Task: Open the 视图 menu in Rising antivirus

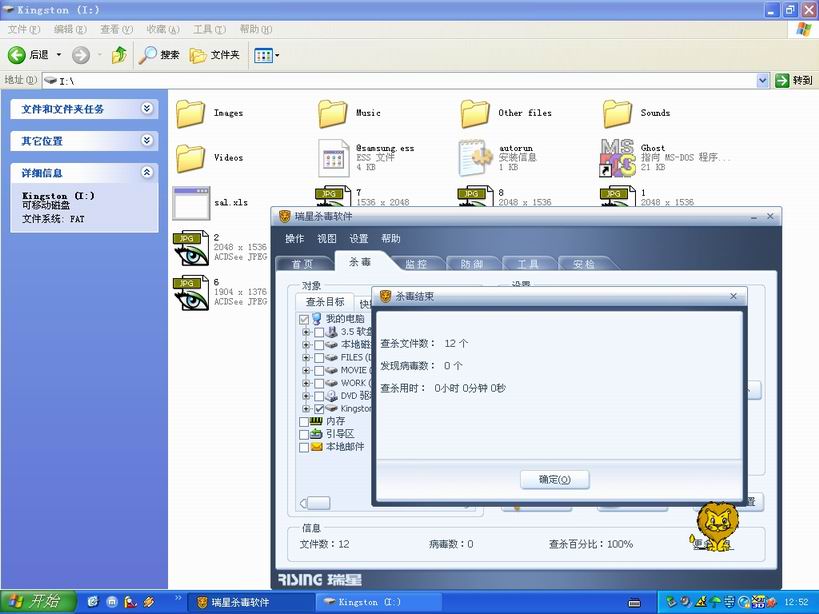Action: pyautogui.click(x=326, y=239)
